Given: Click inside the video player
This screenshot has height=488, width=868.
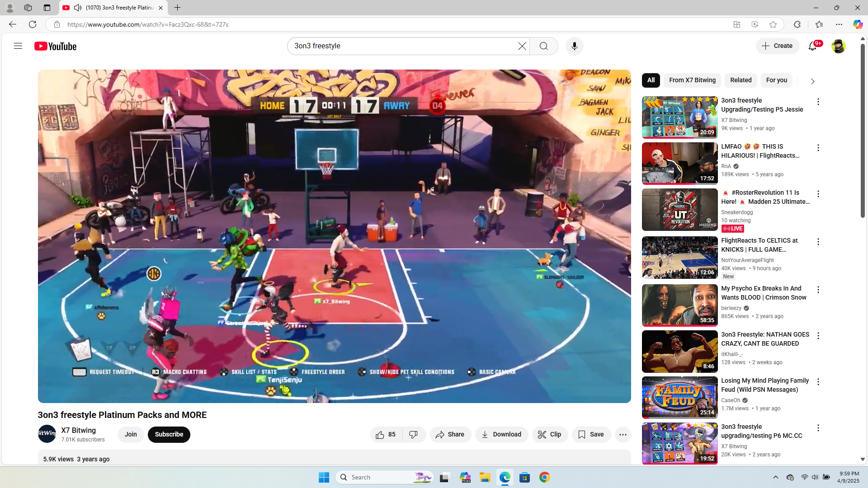Looking at the screenshot, I should point(335,236).
